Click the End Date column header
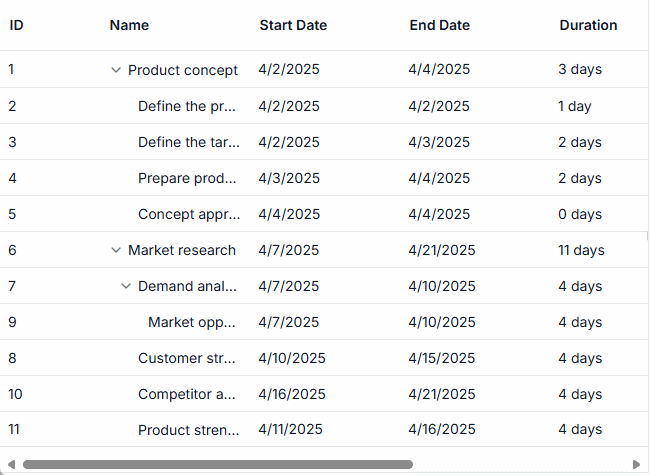This screenshot has height=475, width=650. [439, 25]
